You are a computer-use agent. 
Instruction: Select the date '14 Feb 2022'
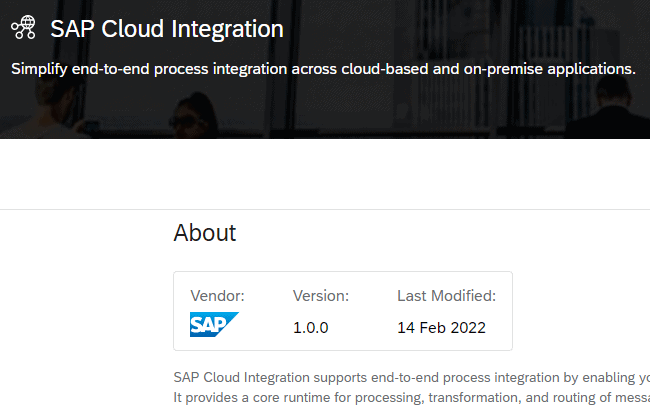[441, 328]
